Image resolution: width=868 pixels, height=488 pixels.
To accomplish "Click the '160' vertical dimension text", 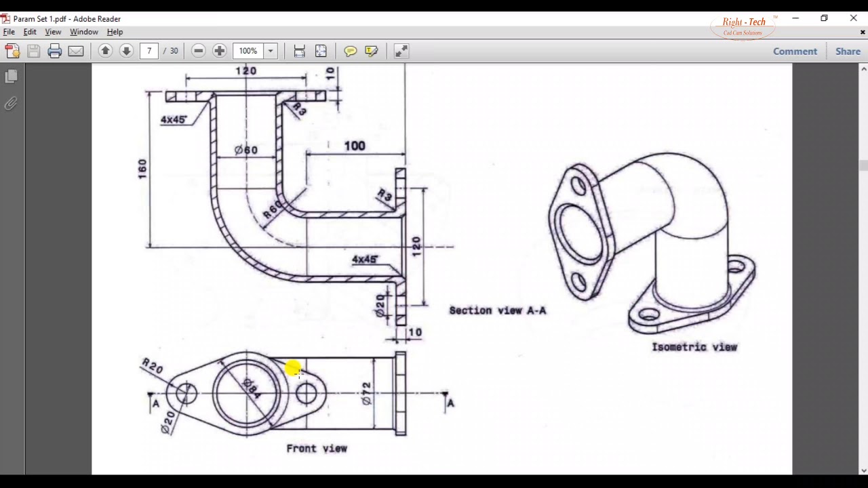I will click(142, 169).
